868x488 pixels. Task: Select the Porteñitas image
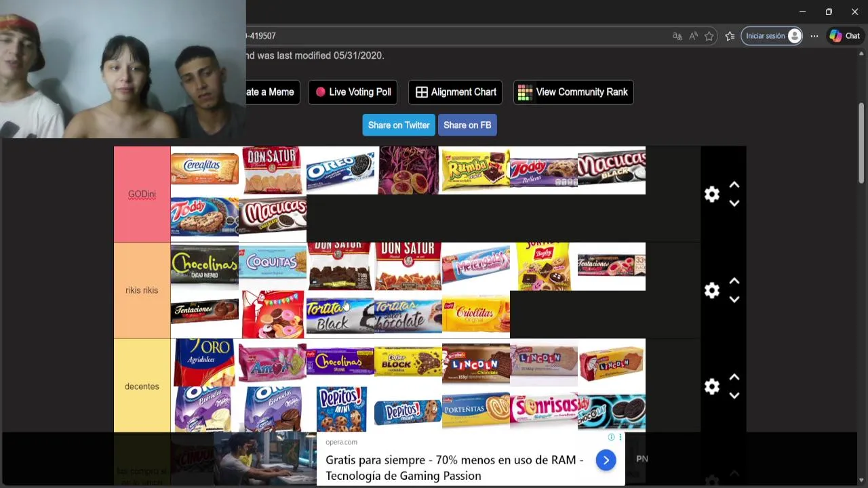(476, 409)
